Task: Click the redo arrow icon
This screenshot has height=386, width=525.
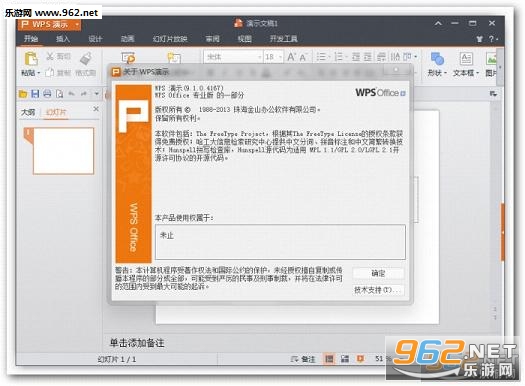Action: click(x=84, y=94)
